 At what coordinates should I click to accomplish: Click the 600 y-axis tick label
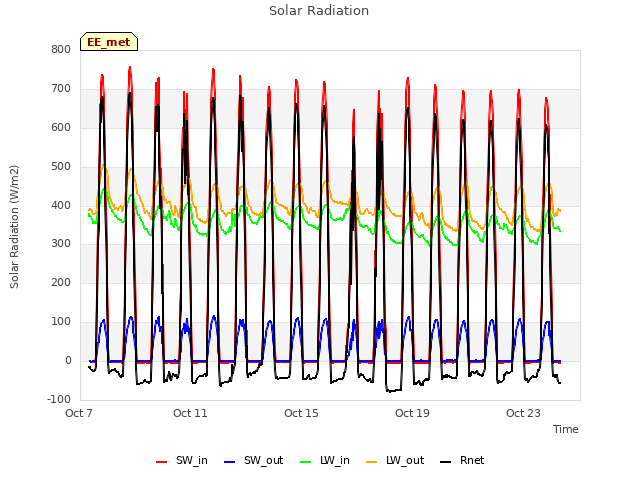[61, 127]
